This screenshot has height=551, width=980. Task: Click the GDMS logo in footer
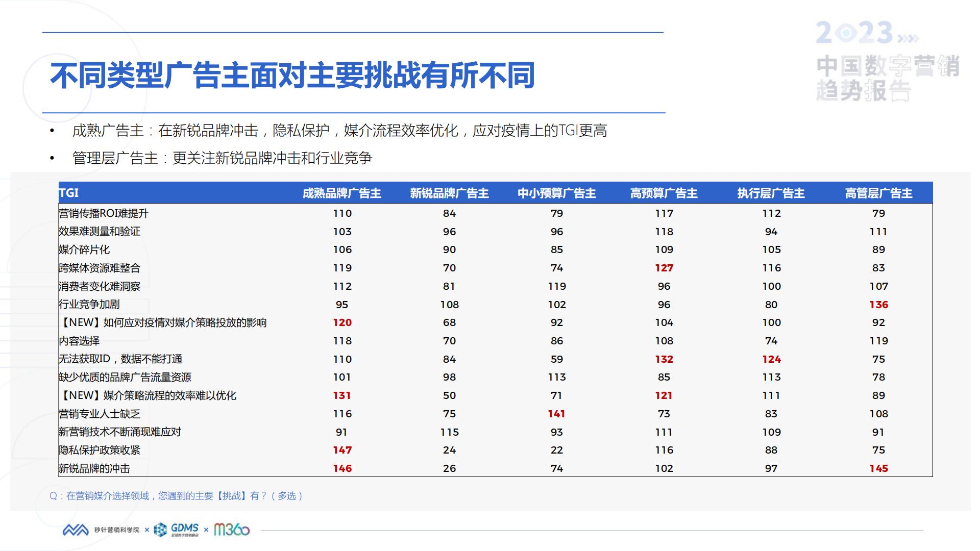pyautogui.click(x=176, y=530)
